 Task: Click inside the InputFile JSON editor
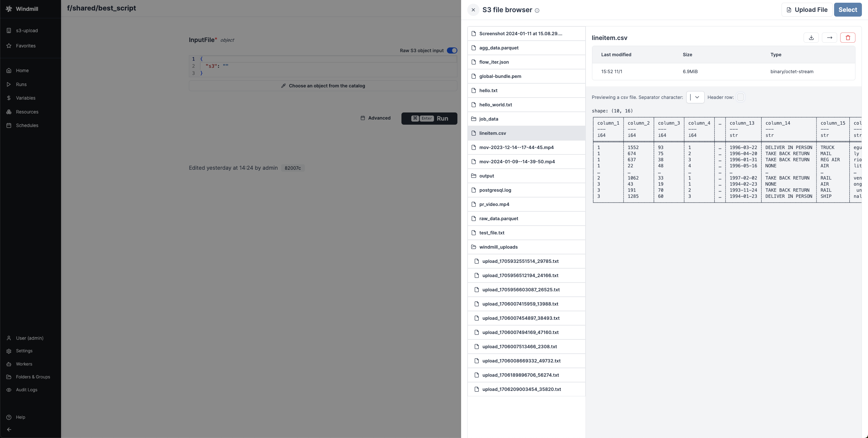[323, 66]
